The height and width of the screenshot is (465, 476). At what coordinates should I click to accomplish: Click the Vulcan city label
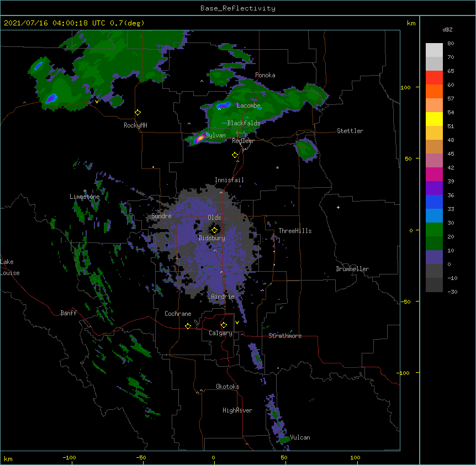(x=300, y=437)
